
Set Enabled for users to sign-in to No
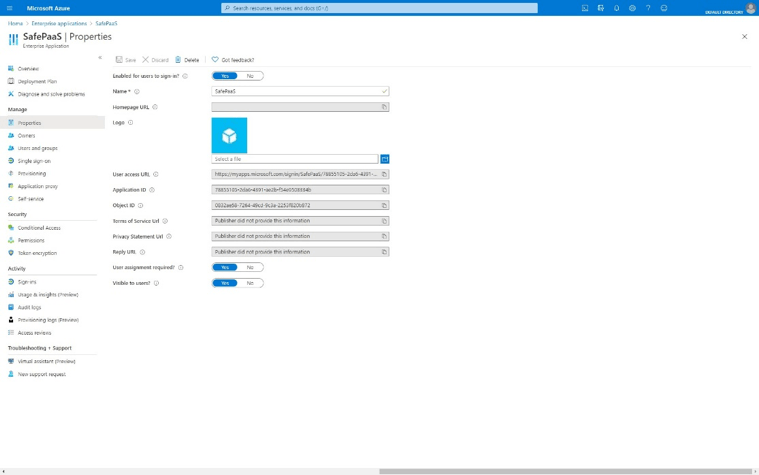250,76
